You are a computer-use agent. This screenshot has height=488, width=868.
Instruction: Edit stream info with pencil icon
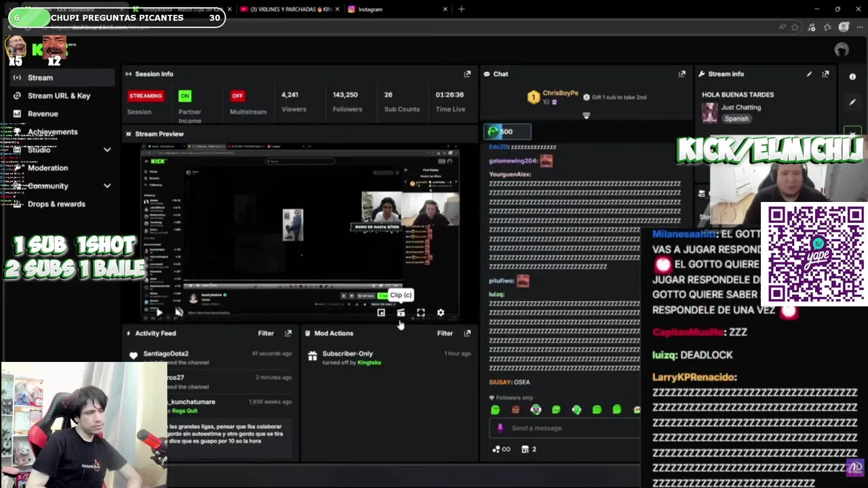coord(809,74)
